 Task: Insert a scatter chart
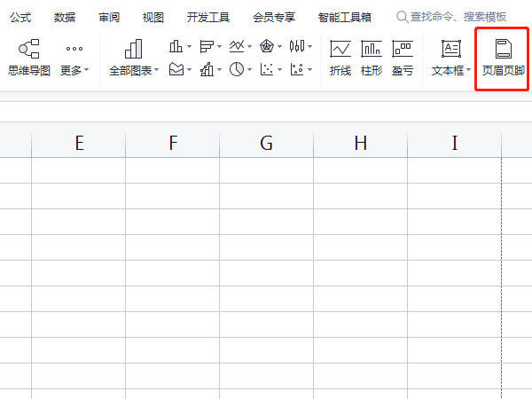pyautogui.click(x=267, y=69)
